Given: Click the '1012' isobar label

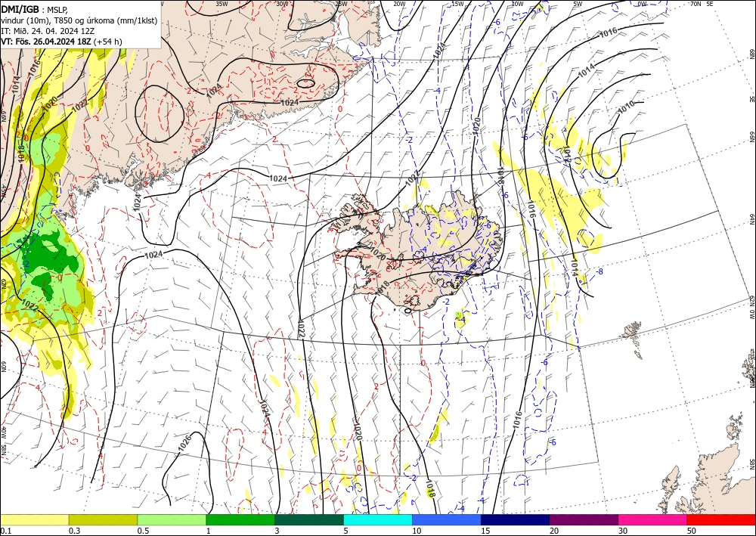Looking at the screenshot, I should 566,153.
